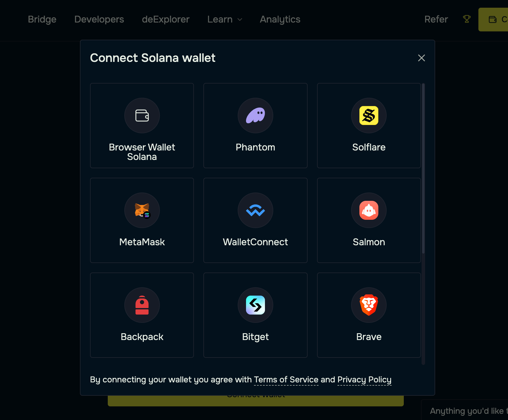Choose the Brave lion wallet icon
The height and width of the screenshot is (420, 508).
[x=369, y=305]
